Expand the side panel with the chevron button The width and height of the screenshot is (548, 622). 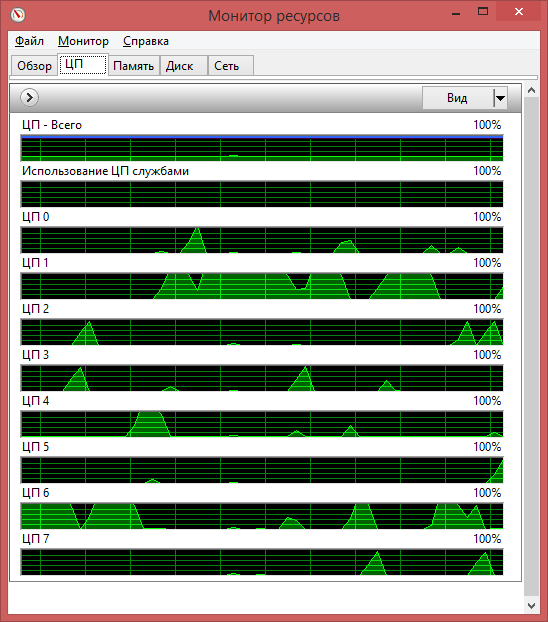point(29,98)
